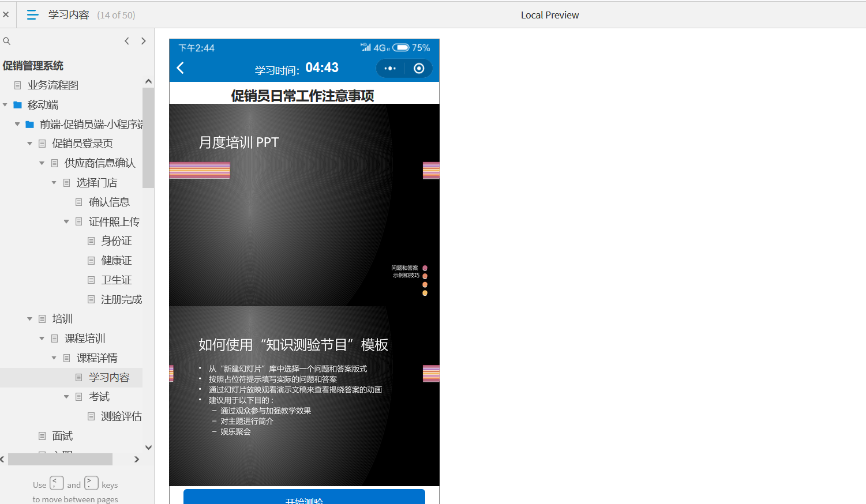
Task: Open the 选择门店 page
Action: point(97,183)
